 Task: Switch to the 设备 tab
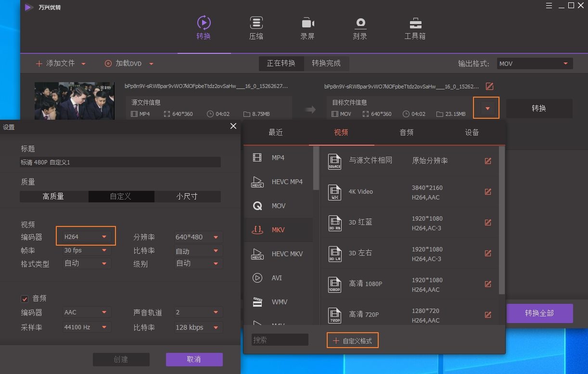pyautogui.click(x=472, y=132)
